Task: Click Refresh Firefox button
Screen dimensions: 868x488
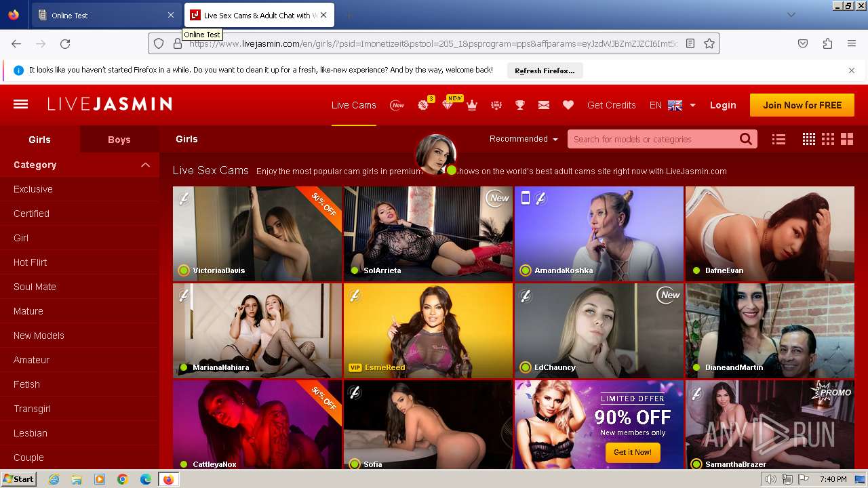Action: click(545, 70)
